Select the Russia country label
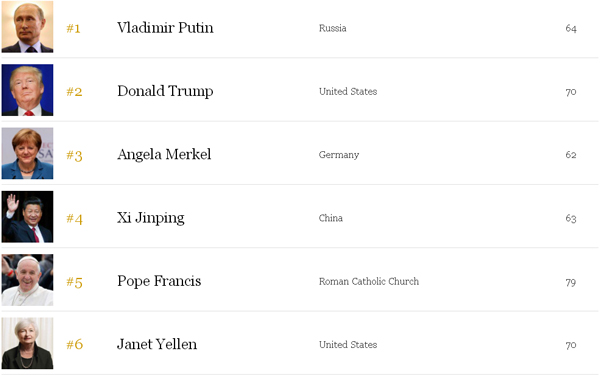 [x=333, y=28]
